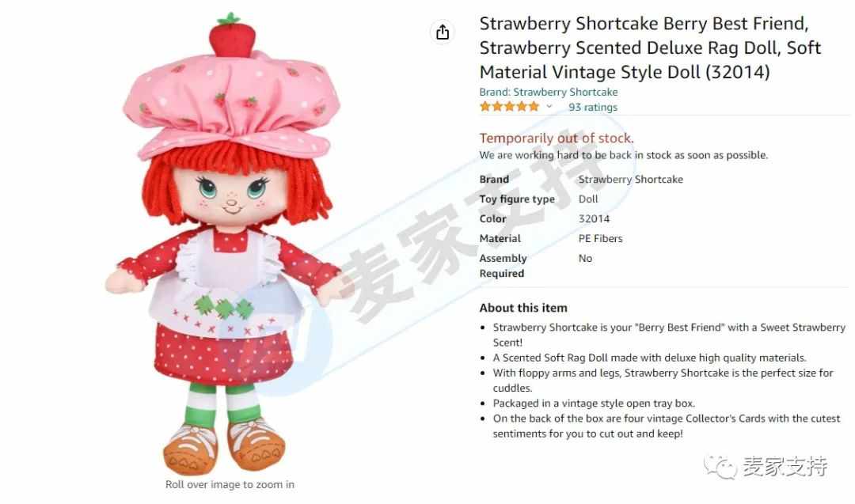855x504 pixels.
Task: Open the 93 ratings link
Action: pos(593,108)
